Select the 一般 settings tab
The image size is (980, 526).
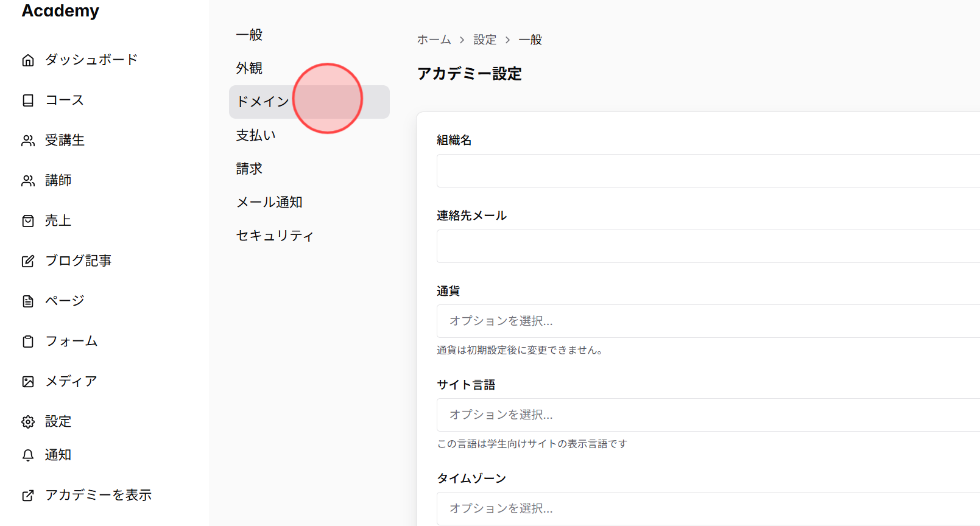pos(309,35)
